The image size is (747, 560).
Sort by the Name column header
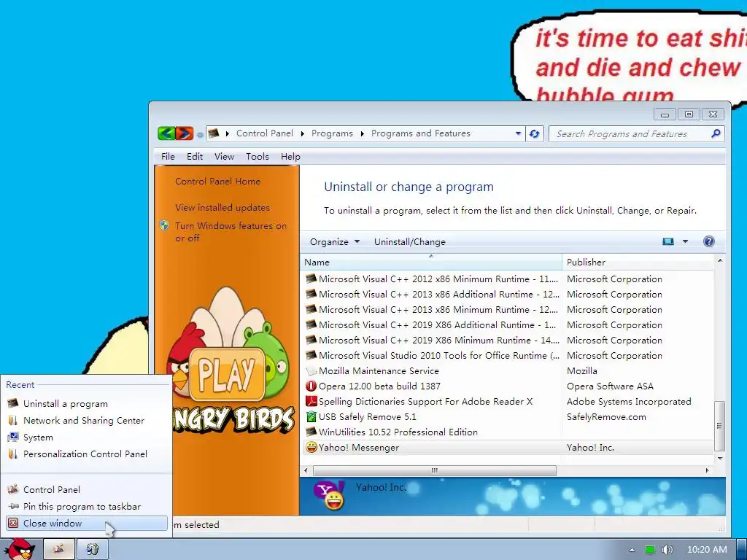[x=431, y=262]
